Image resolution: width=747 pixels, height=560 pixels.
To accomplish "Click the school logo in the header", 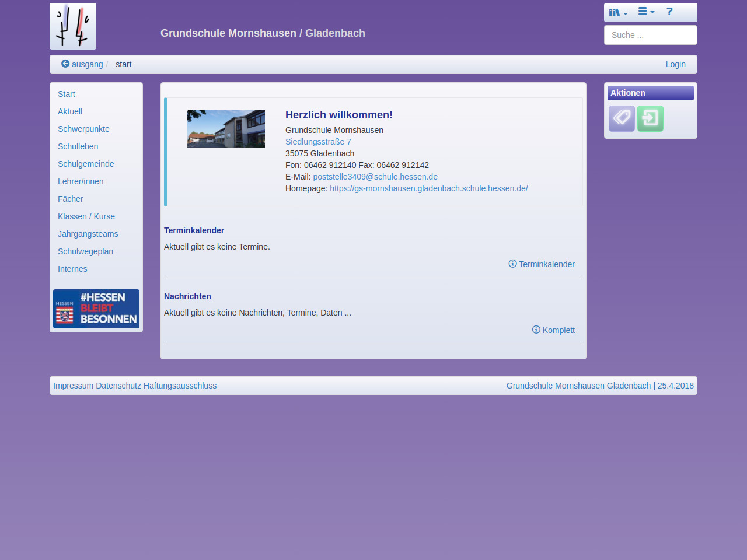I will click(x=73, y=26).
